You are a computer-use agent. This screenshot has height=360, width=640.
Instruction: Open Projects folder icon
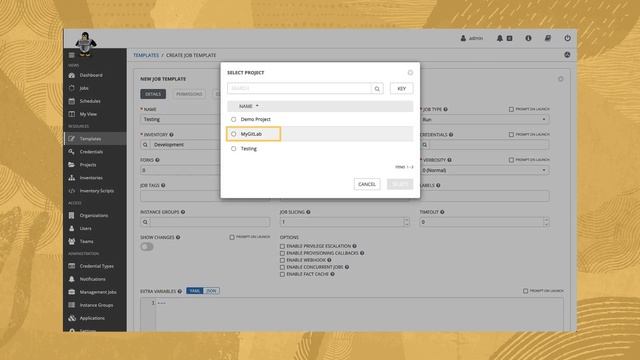pyautogui.click(x=72, y=164)
